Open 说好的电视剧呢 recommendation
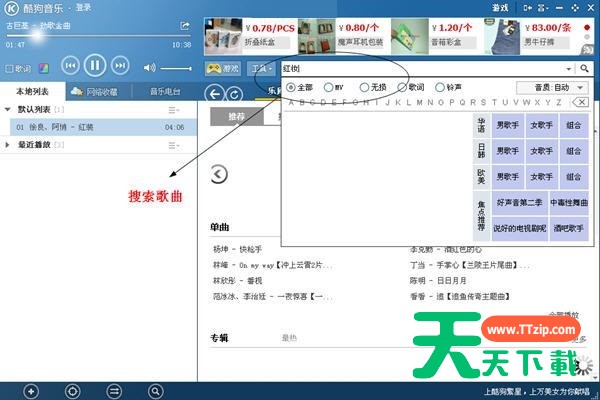 tap(520, 229)
